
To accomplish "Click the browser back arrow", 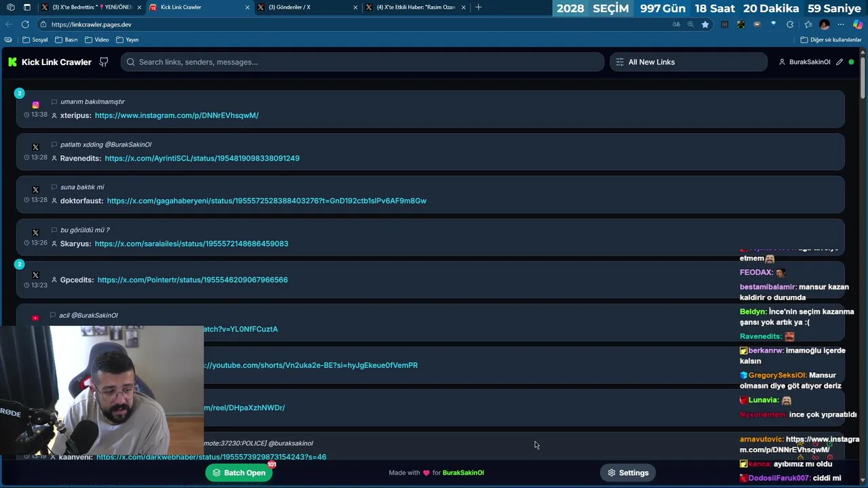I will [9, 24].
